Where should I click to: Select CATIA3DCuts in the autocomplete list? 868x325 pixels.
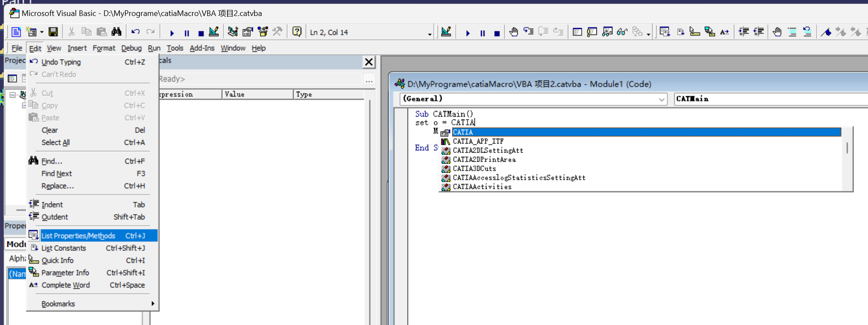(641, 169)
